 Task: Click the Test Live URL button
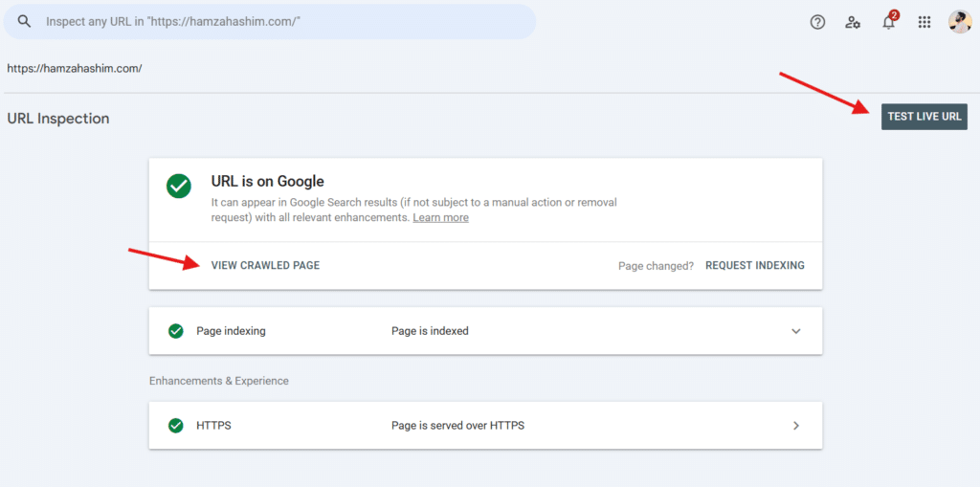[x=924, y=117]
